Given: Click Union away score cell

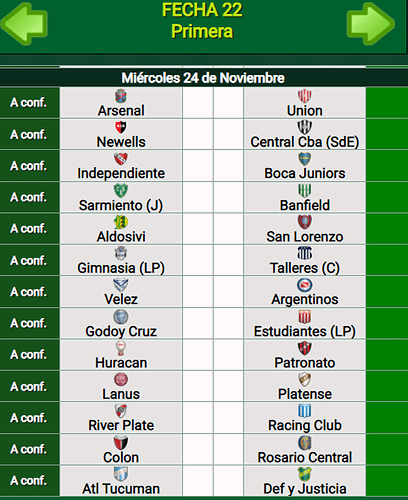Looking at the screenshot, I should click(x=228, y=103).
